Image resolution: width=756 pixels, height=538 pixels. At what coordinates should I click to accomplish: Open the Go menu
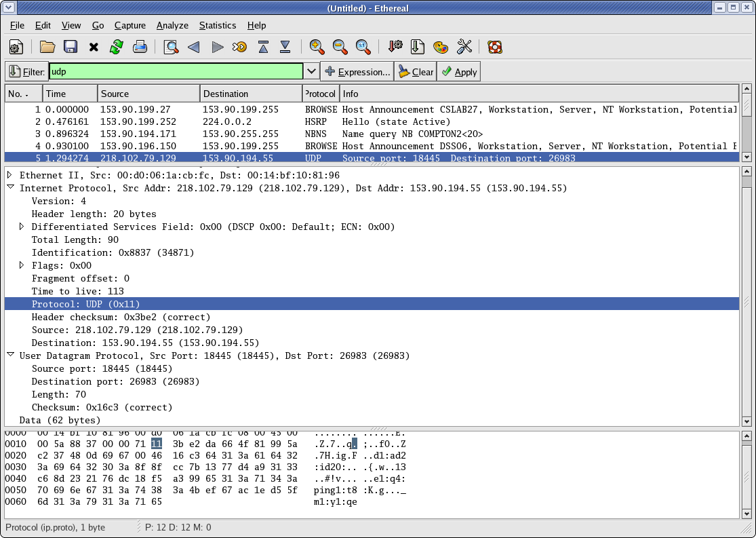98,26
